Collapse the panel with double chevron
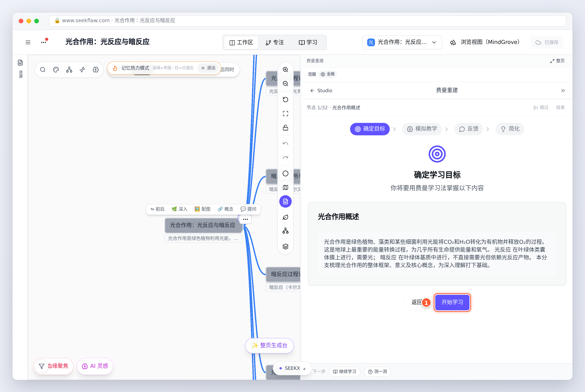The height and width of the screenshot is (392, 585). (563, 90)
